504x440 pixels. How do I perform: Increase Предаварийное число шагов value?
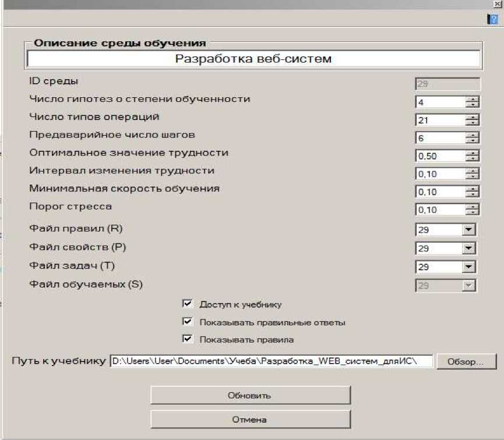click(x=472, y=135)
